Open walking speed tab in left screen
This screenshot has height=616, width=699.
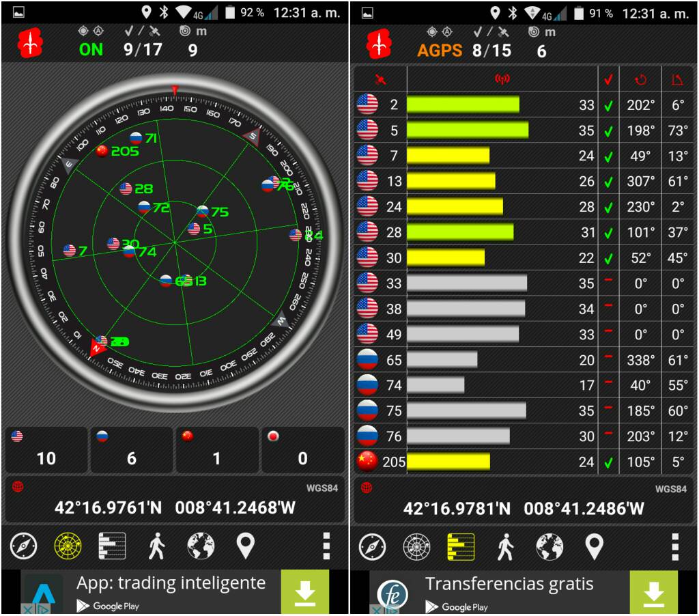point(156,546)
